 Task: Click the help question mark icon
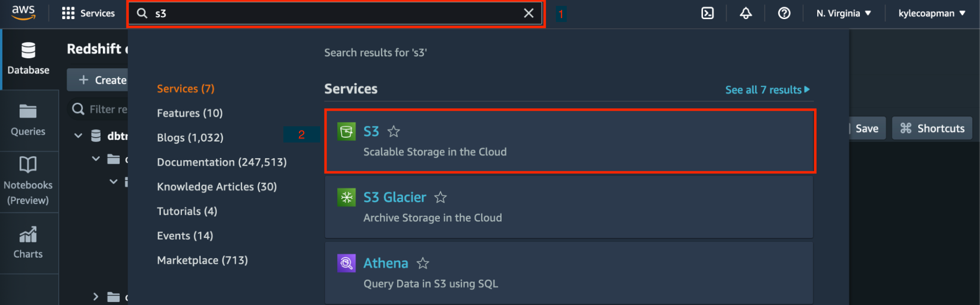[784, 13]
